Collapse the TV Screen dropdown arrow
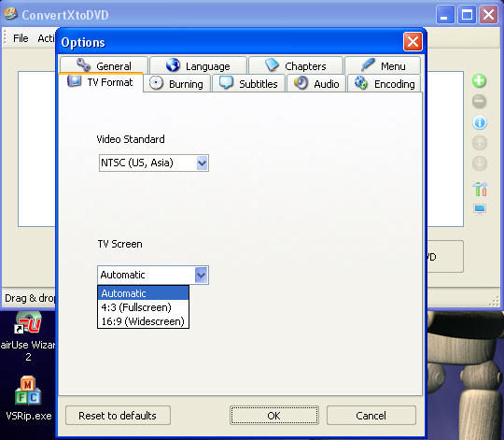Screen dimensions: 504x440 point(202,275)
